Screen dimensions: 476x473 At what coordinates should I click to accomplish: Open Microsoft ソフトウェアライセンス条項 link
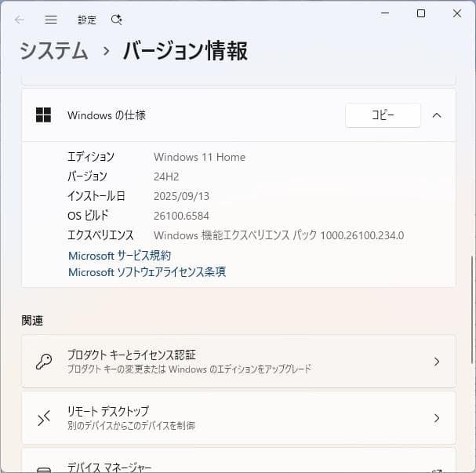click(x=147, y=272)
